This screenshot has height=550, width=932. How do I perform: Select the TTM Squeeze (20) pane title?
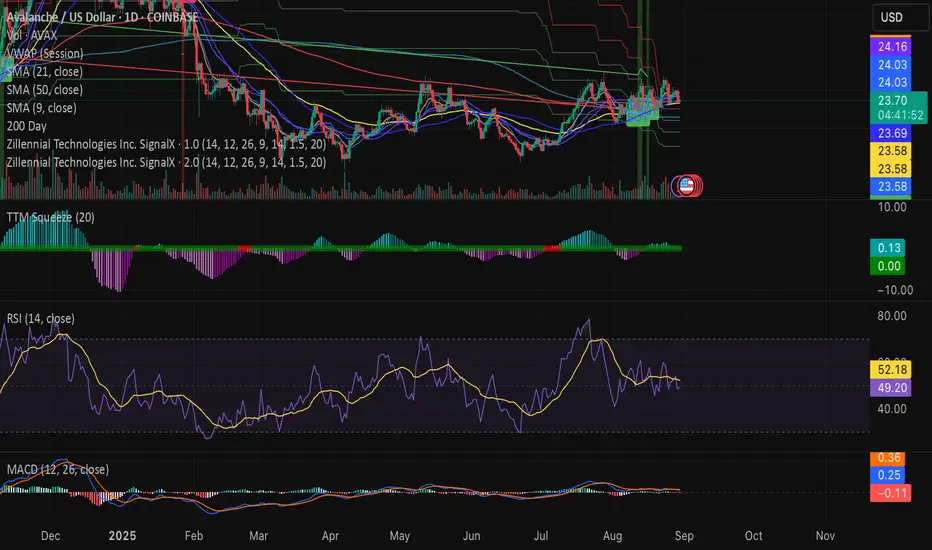51,217
